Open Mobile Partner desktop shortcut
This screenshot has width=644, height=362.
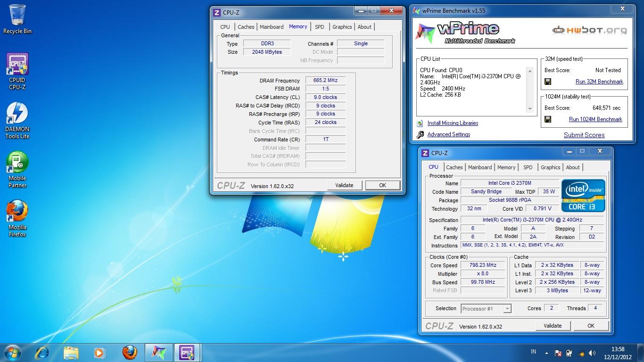[17, 170]
